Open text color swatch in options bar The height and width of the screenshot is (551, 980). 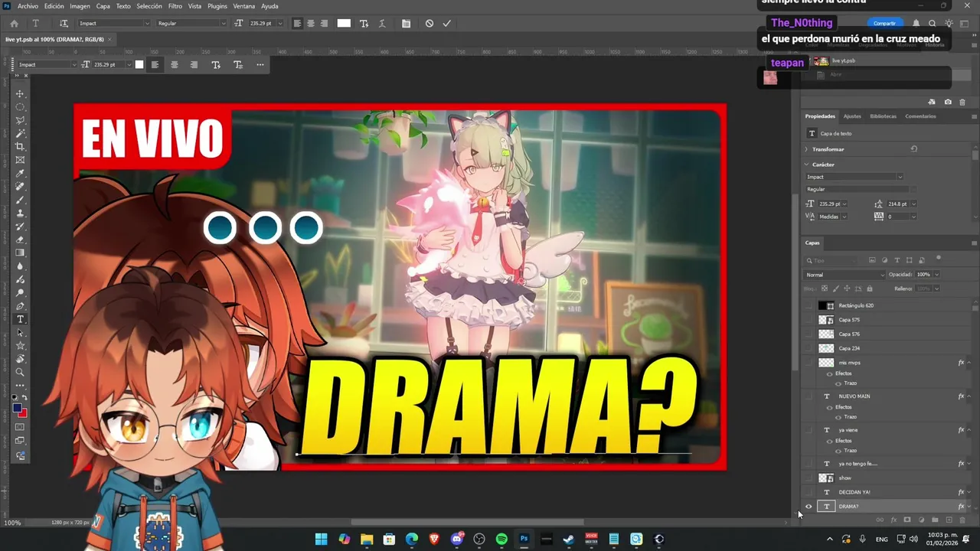[x=344, y=23]
